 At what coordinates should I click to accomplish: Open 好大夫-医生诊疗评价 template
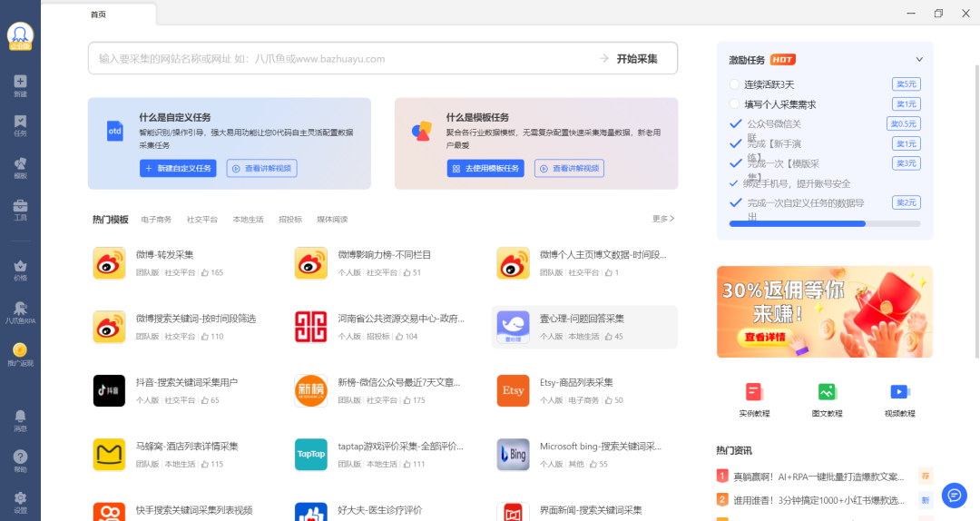[380, 510]
